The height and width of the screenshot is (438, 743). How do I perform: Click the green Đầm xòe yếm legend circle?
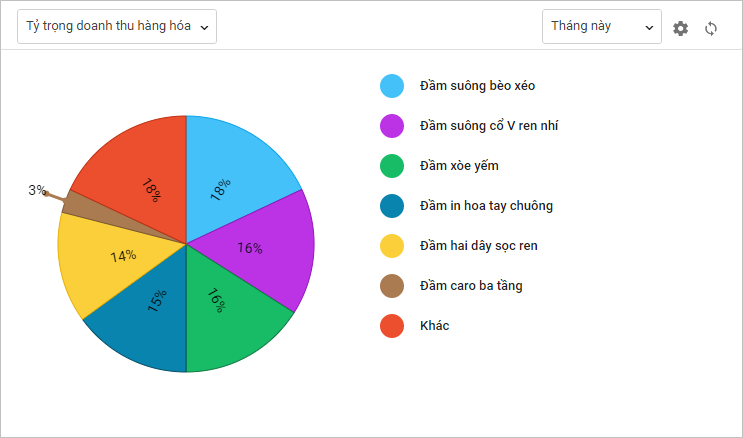392,166
